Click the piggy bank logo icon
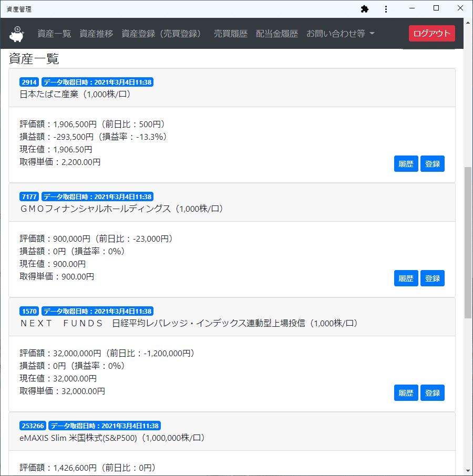Image resolution: width=473 pixels, height=476 pixels. [16, 33]
